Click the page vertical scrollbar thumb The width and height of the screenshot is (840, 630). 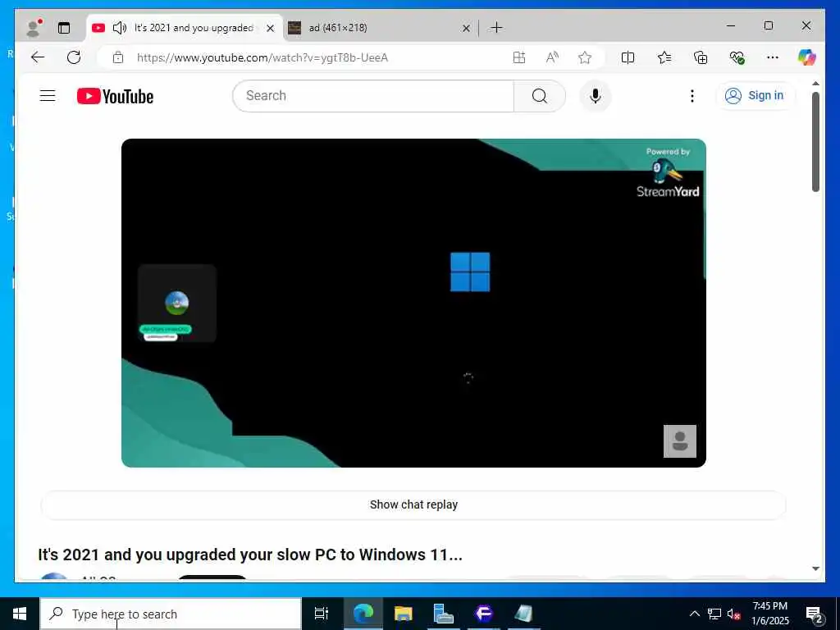click(815, 142)
